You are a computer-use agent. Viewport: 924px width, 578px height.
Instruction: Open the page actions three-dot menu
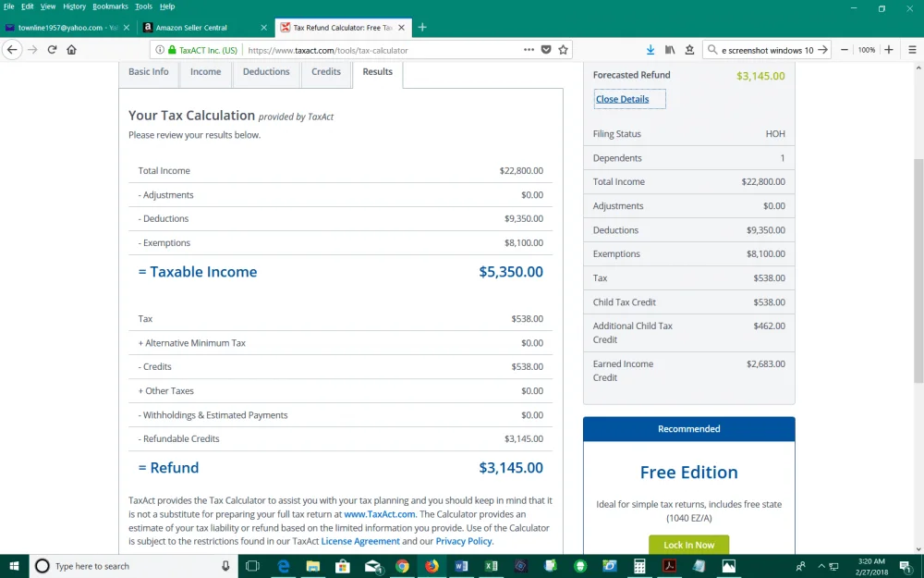[529, 50]
